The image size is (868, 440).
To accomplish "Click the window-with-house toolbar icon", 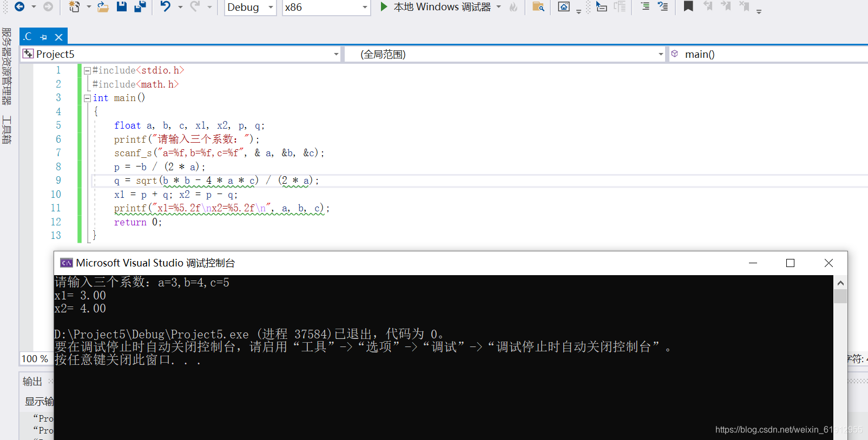I will (x=564, y=6).
